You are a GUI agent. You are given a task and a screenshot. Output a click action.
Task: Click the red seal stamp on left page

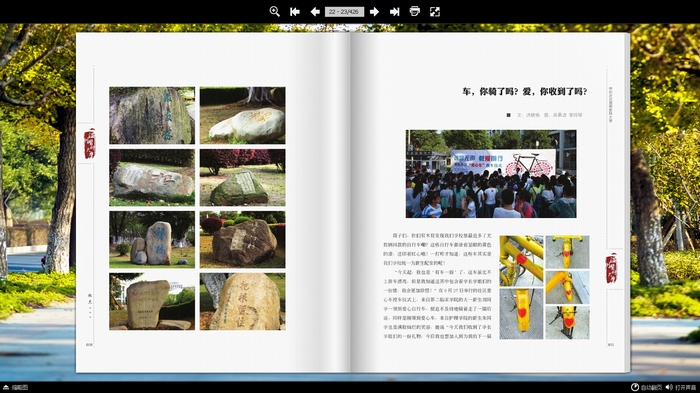click(x=90, y=143)
